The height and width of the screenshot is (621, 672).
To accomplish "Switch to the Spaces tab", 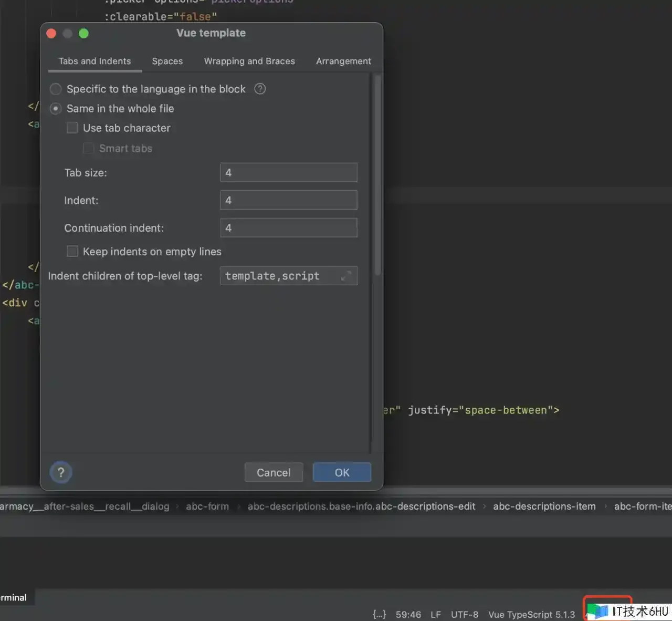I will (x=167, y=61).
